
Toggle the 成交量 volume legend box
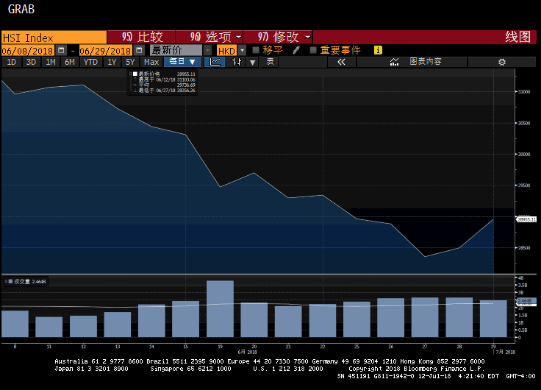pyautogui.click(x=10, y=282)
